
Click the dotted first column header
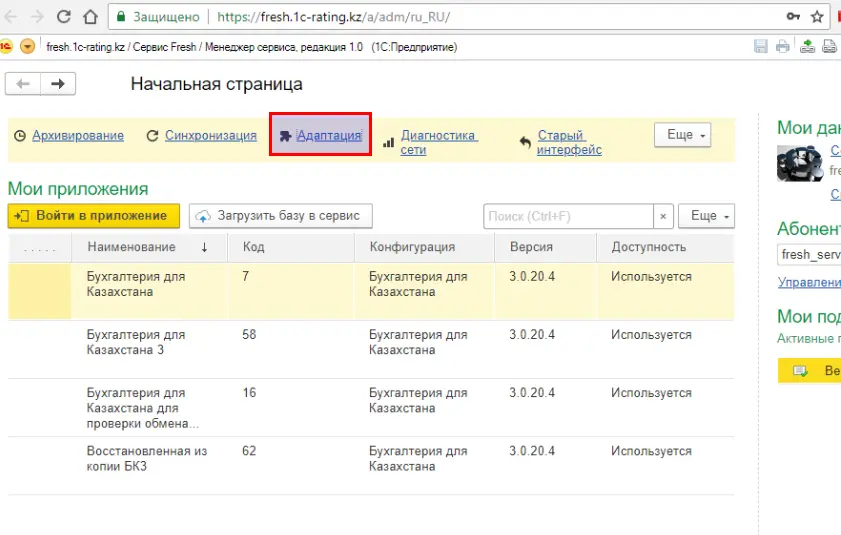(x=40, y=247)
